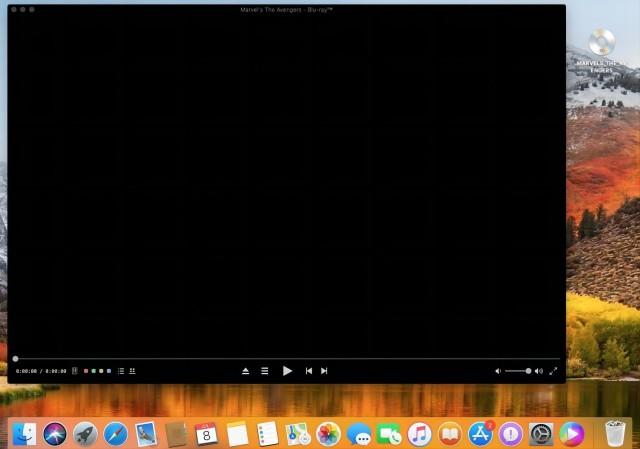
Task: Enter full screen using the expand arrows icon
Action: (x=553, y=371)
